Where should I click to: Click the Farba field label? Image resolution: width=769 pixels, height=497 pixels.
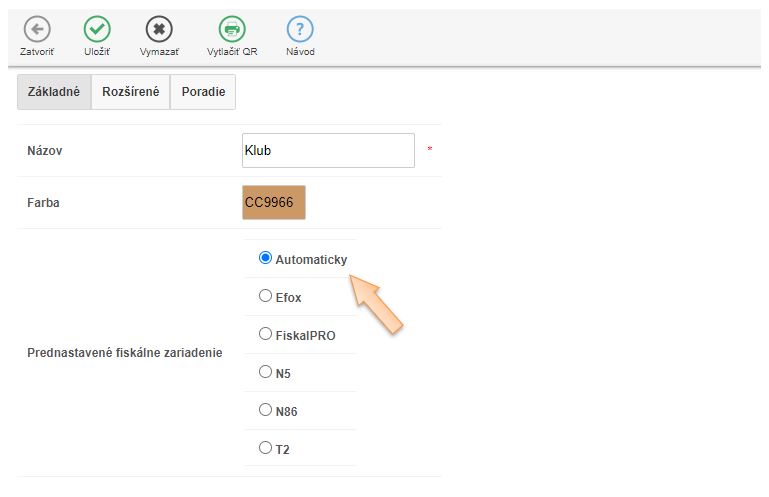[x=45, y=203]
